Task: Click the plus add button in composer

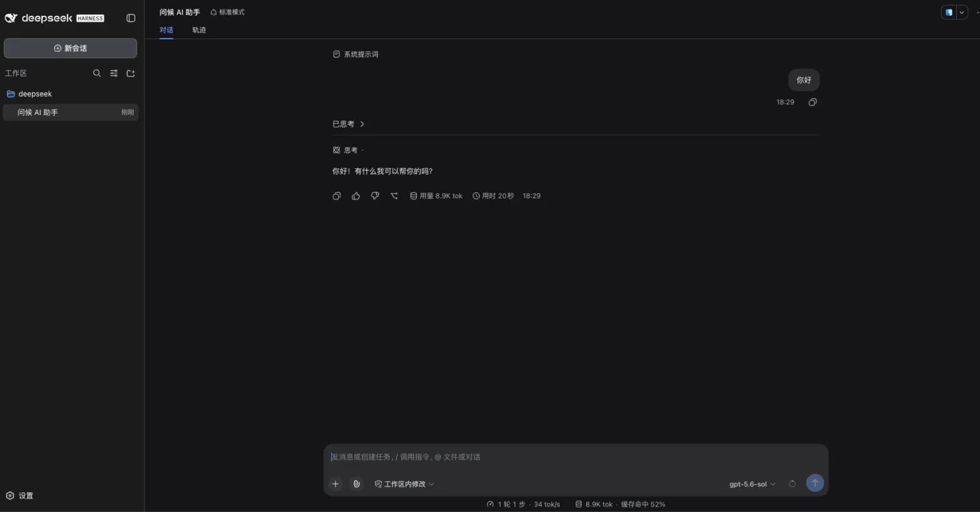Action: [336, 484]
